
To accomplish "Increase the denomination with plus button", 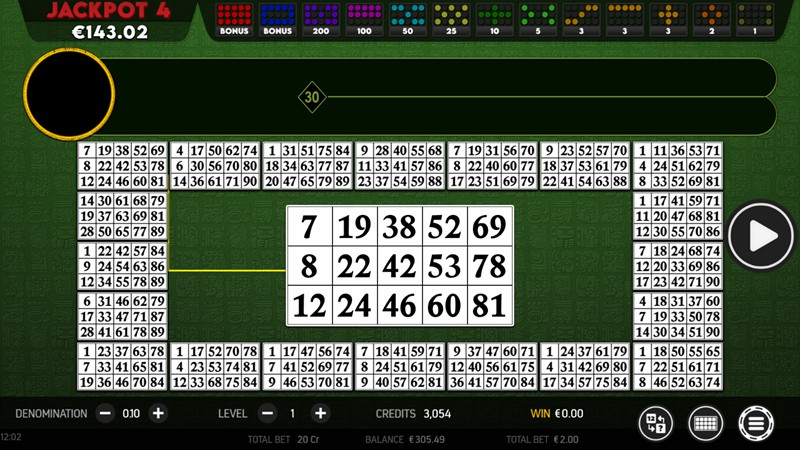I will 158,413.
